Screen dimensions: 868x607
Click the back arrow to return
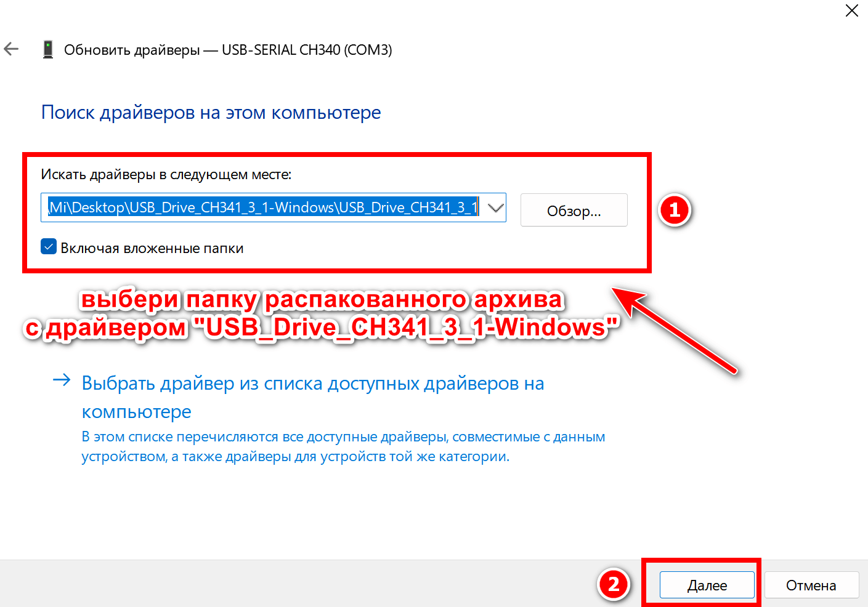(11, 49)
